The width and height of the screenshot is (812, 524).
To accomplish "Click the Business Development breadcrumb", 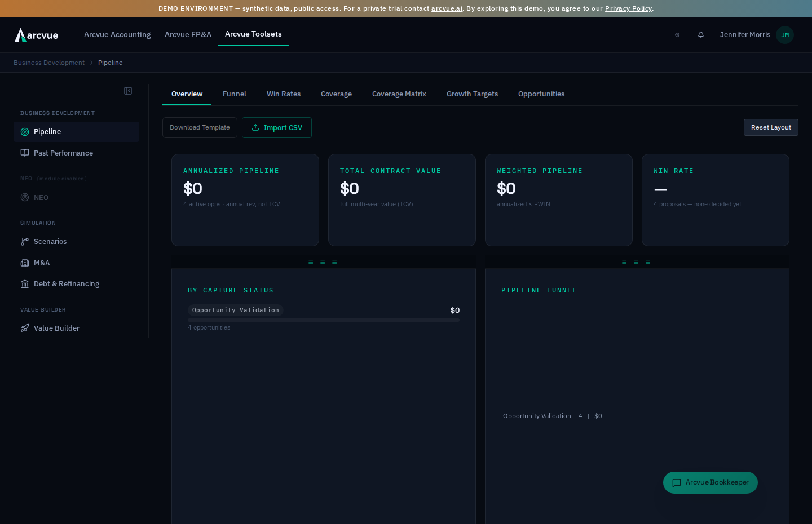I will (x=49, y=63).
